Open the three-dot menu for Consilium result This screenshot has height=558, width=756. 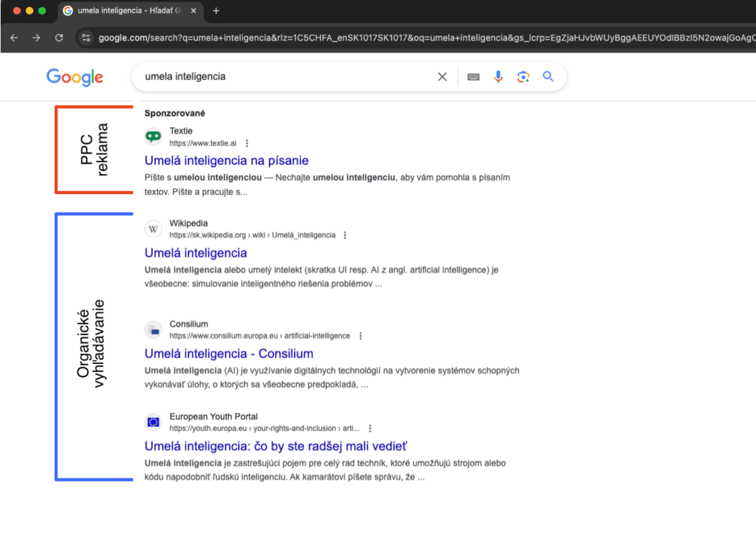click(360, 336)
